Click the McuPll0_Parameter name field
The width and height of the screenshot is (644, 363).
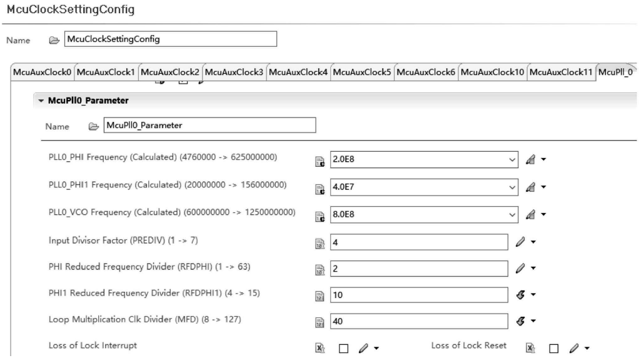[210, 125]
